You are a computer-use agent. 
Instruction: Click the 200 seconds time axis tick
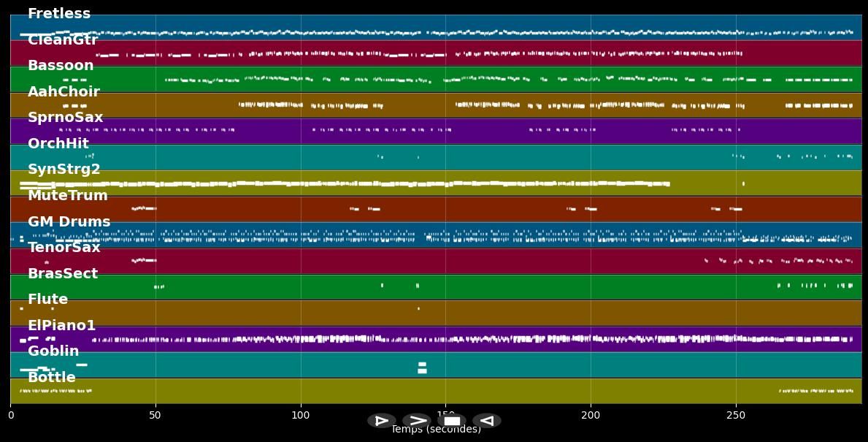click(591, 416)
